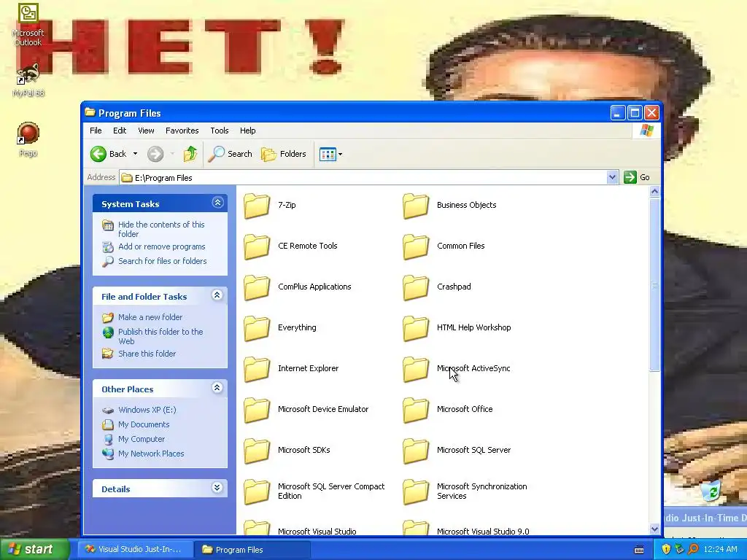Screen dimensions: 747x560
Task: Select the Microsoft Device Emulator folder icon
Action: (x=257, y=411)
